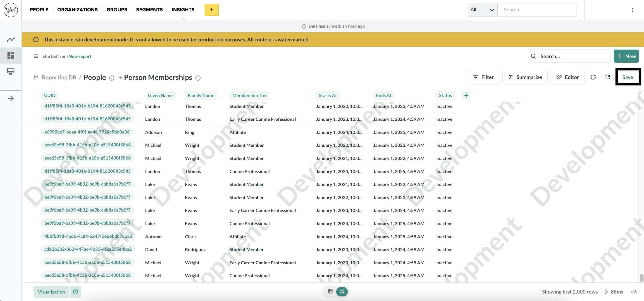
Task: Expand the sidebar with the arrow icon
Action: click(11, 98)
